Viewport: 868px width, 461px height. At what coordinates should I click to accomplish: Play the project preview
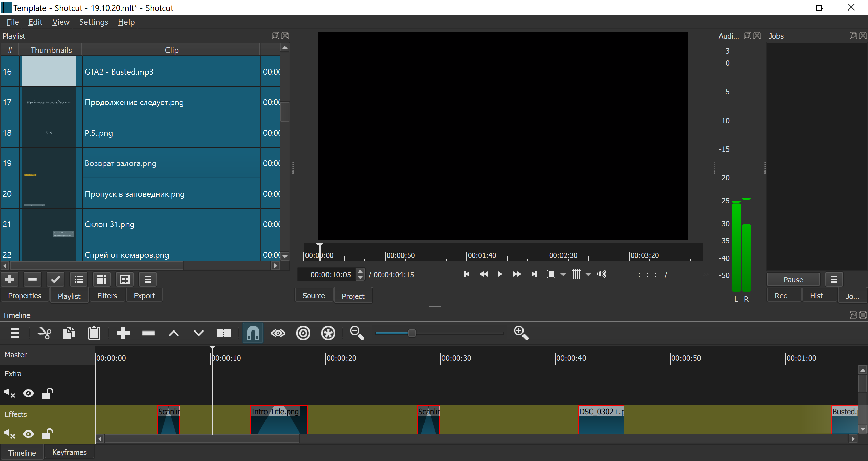500,274
